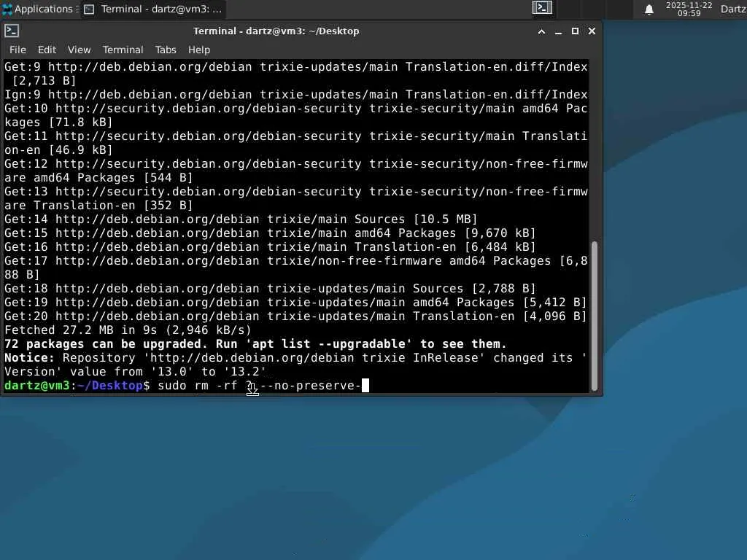Screen dimensions: 747x560
Task: Click the Get:19 trixie-updates amd64 Packages line
Action: (295, 303)
